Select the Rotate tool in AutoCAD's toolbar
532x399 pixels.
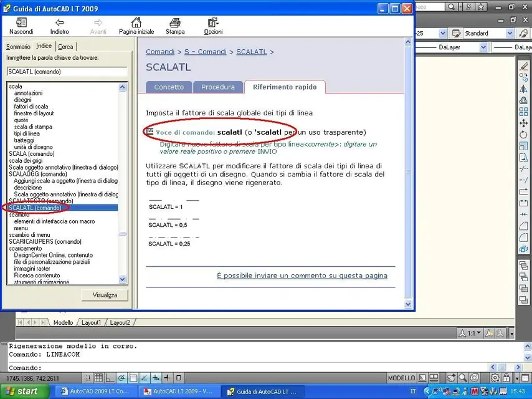click(523, 135)
